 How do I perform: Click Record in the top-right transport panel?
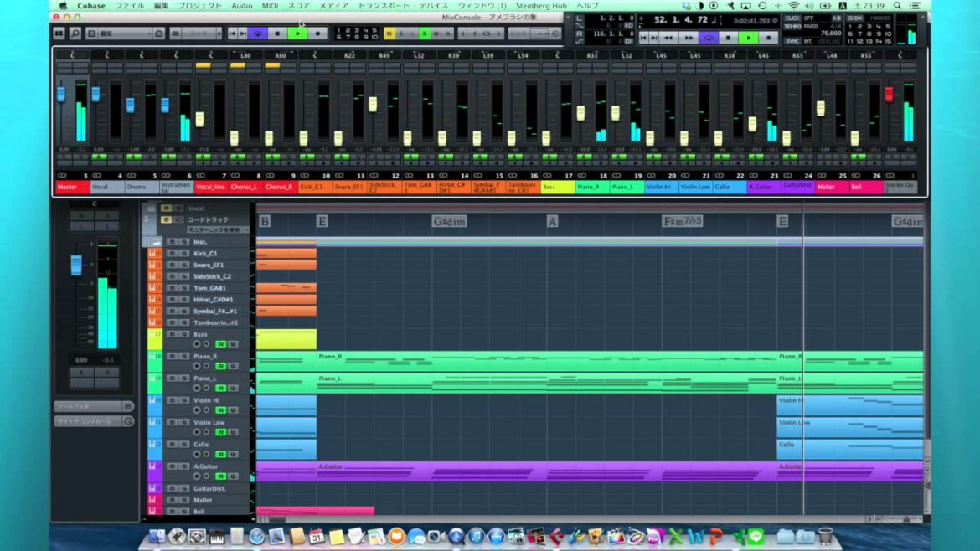(x=768, y=38)
